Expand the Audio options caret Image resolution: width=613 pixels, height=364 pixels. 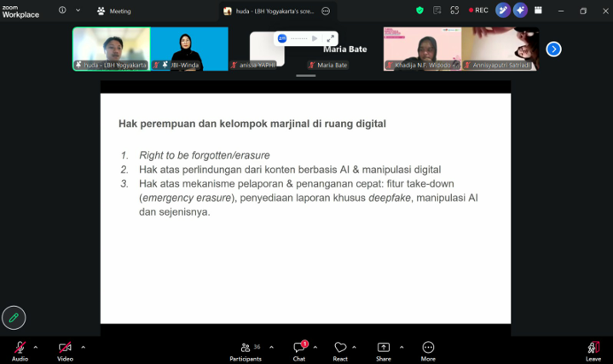coord(36,347)
